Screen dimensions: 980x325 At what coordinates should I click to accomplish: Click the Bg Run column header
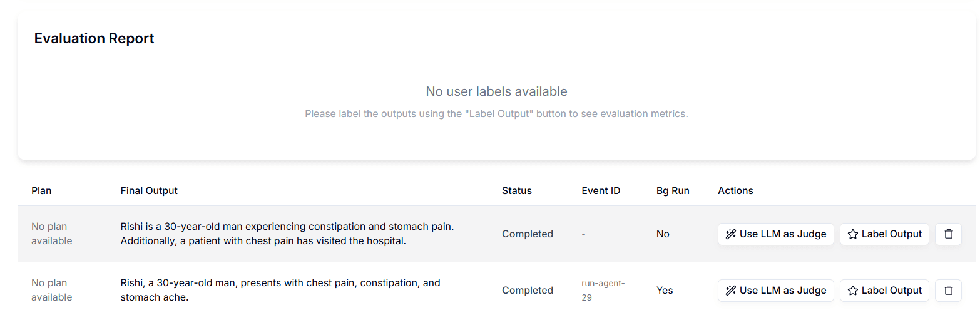(x=673, y=191)
